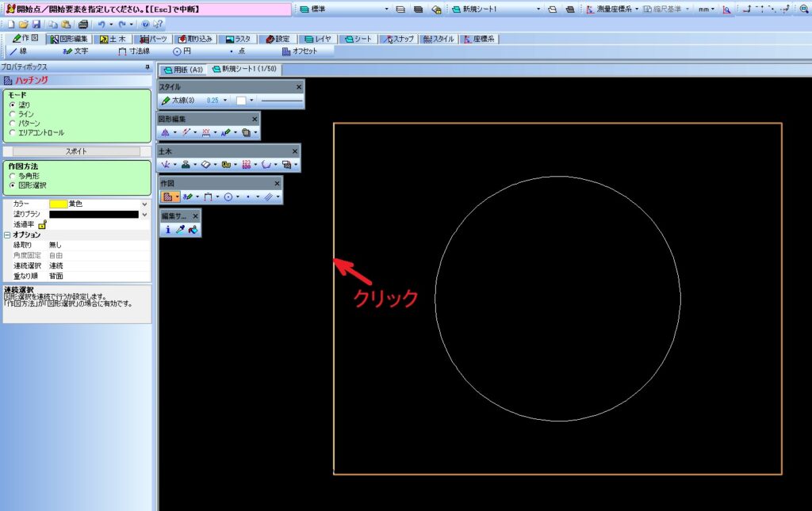Click the save floppy disk icon
The width and height of the screenshot is (812, 511).
pos(36,25)
